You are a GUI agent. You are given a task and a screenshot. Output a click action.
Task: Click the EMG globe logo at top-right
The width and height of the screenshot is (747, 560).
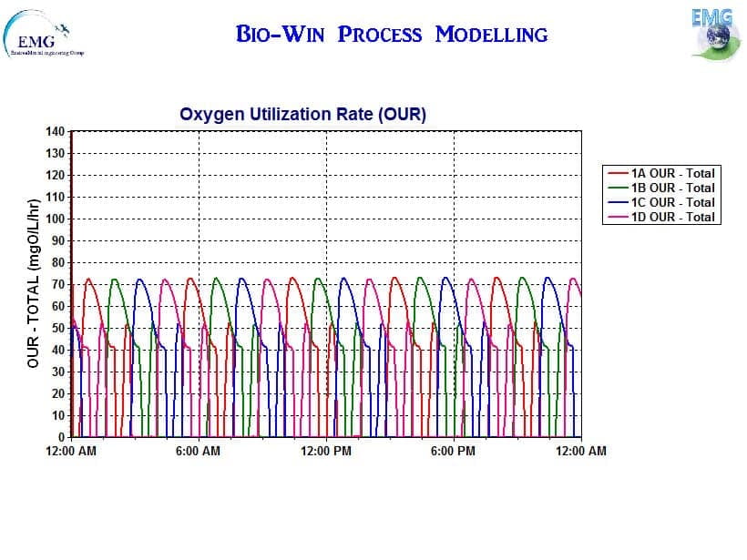pos(713,33)
